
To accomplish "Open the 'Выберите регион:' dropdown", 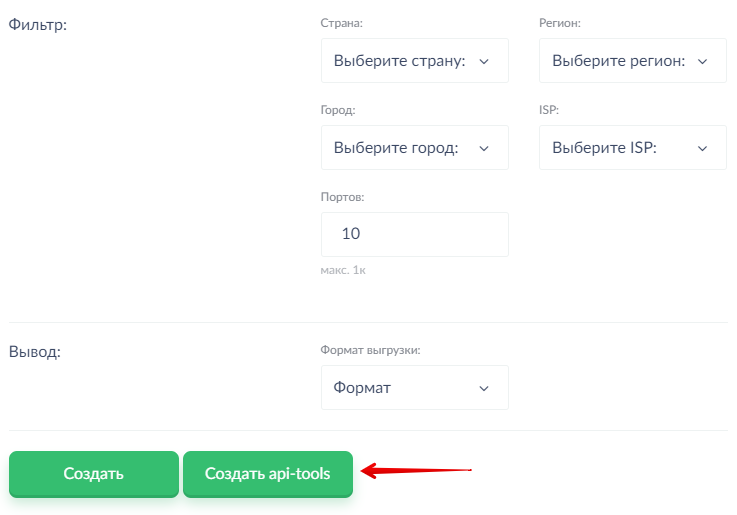I will 633,61.
